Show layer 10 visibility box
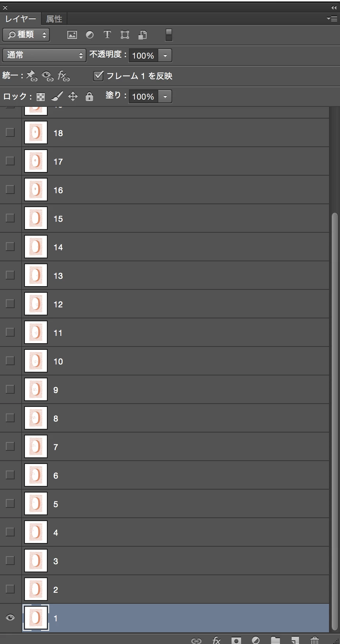This screenshot has height=644, width=340. click(x=10, y=360)
